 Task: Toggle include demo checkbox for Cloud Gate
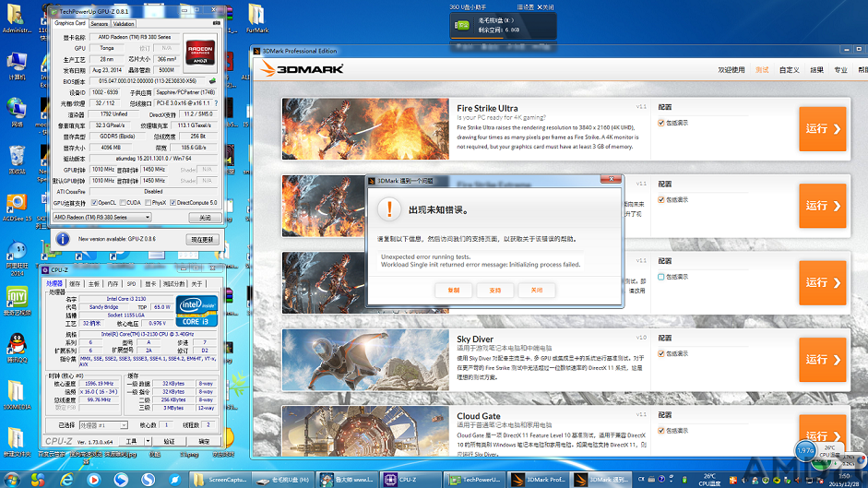tap(661, 431)
